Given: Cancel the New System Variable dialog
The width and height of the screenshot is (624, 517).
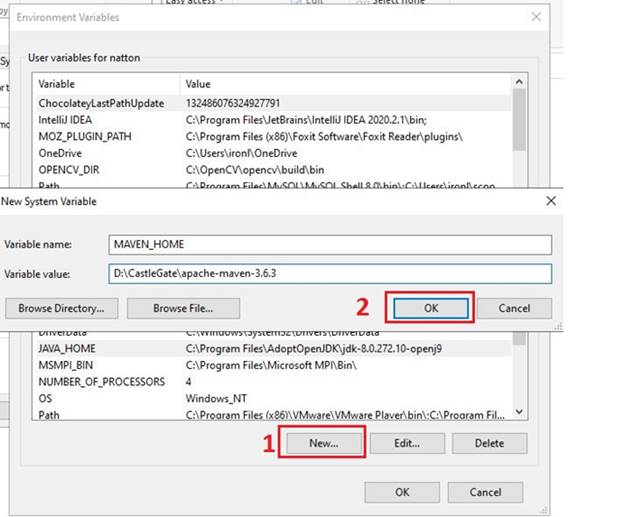Looking at the screenshot, I should [514, 308].
